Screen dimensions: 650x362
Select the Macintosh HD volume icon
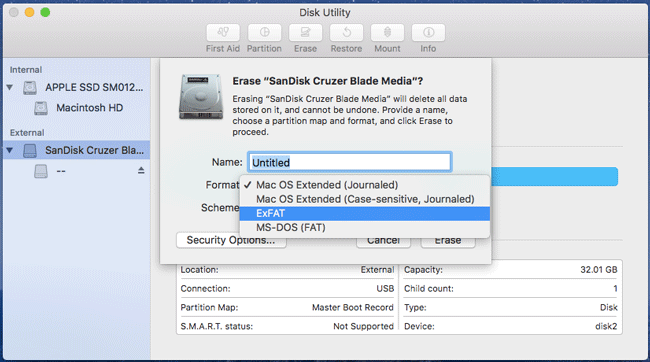click(x=41, y=108)
